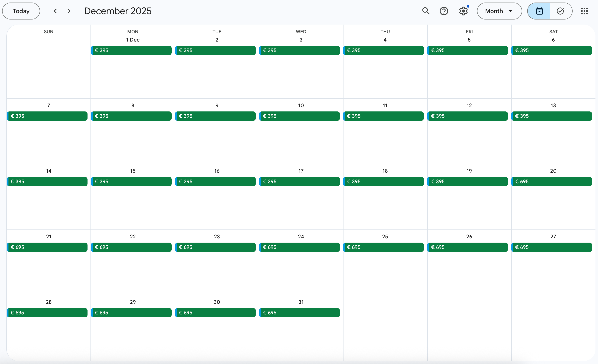Screen dimensions: 598x364
Task: Open € 395 event on December 11
Action: click(384, 116)
